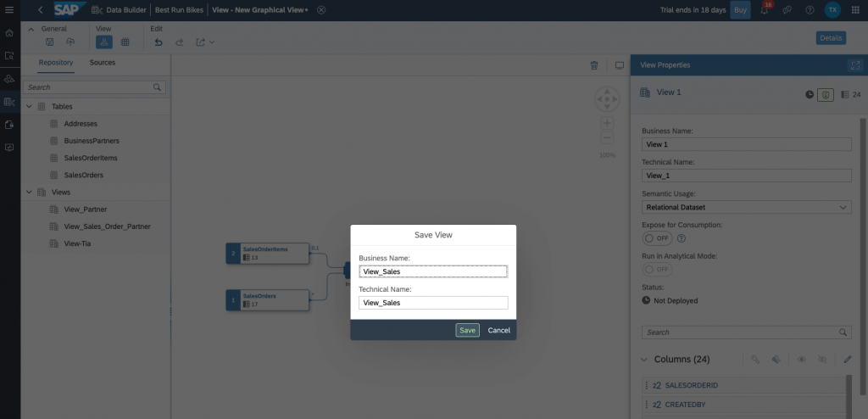Open the Export dropdown arrow

click(211, 42)
